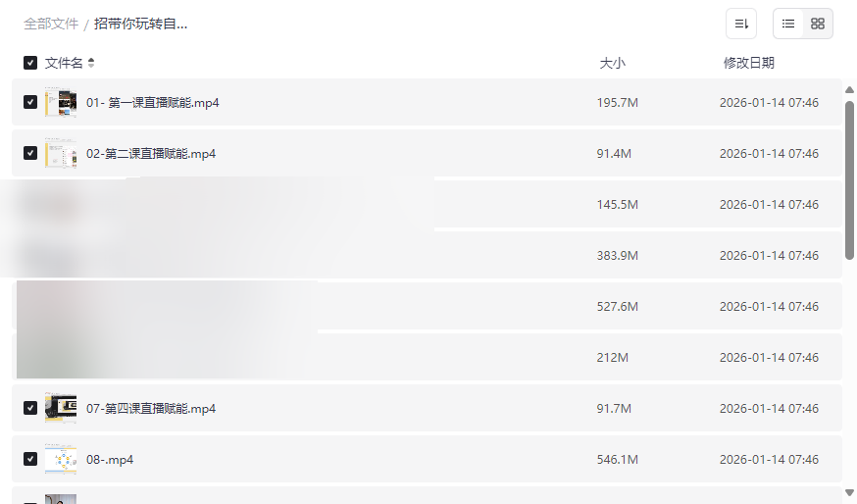Open the 07-第四课直播赋能.mp4 thumbnail

pyautogui.click(x=61, y=408)
